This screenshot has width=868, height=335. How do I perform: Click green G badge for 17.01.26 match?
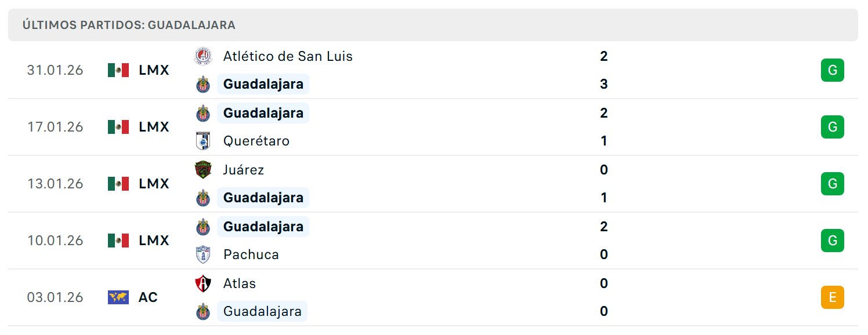point(833,127)
